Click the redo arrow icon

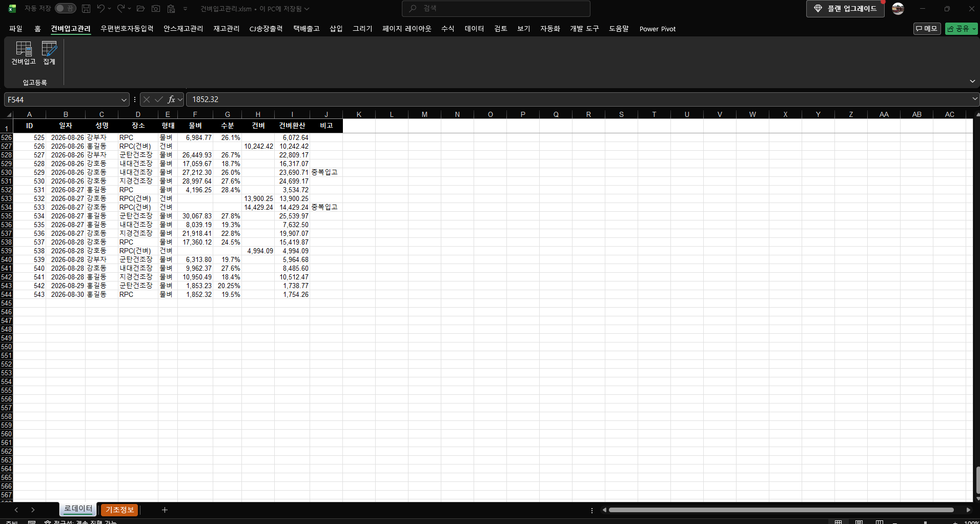tap(121, 9)
